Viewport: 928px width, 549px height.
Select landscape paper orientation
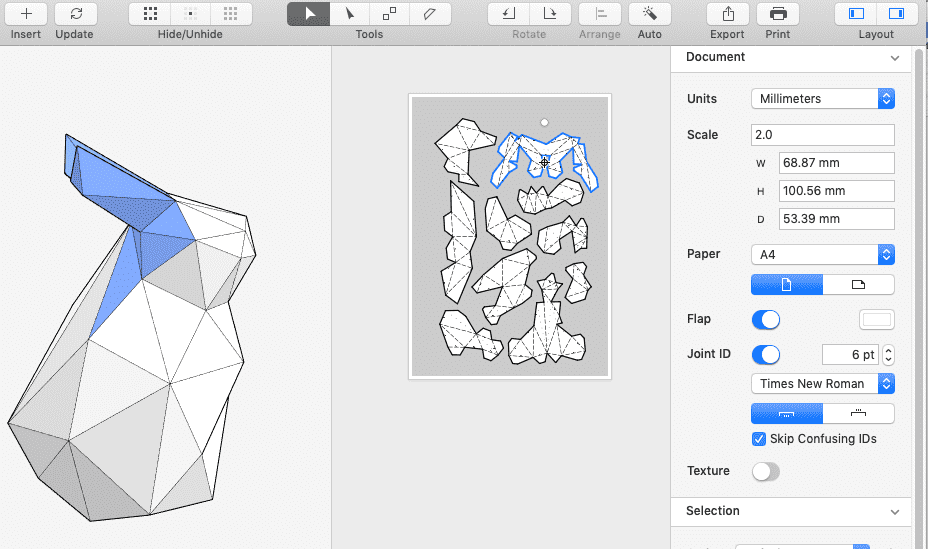tap(858, 285)
